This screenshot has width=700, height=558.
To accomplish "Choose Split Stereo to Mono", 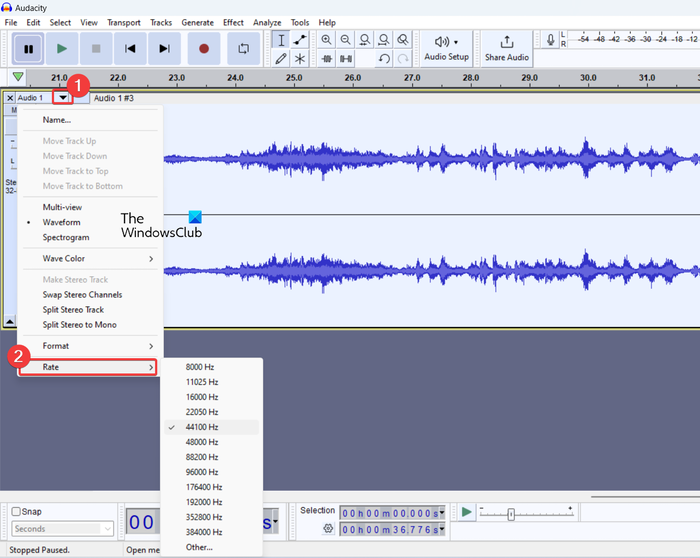I will point(79,325).
